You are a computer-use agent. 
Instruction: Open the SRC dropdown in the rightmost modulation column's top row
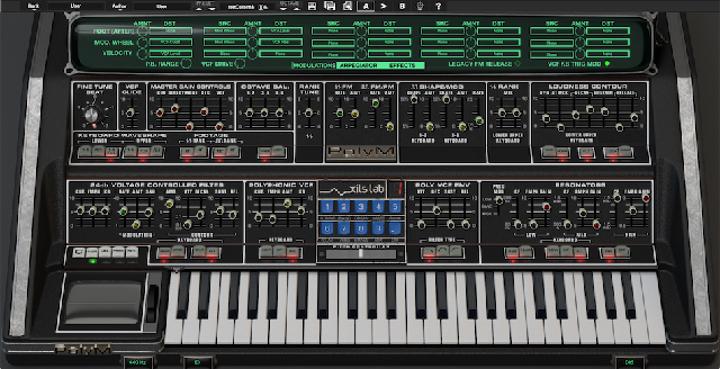[551, 31]
